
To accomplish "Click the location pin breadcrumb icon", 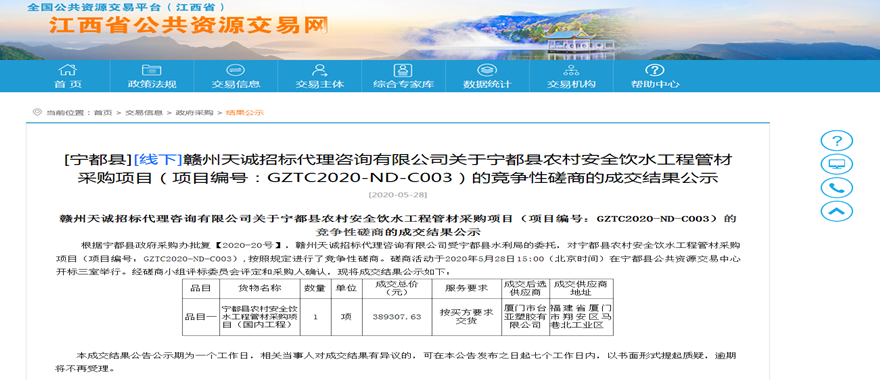I will pos(37,112).
